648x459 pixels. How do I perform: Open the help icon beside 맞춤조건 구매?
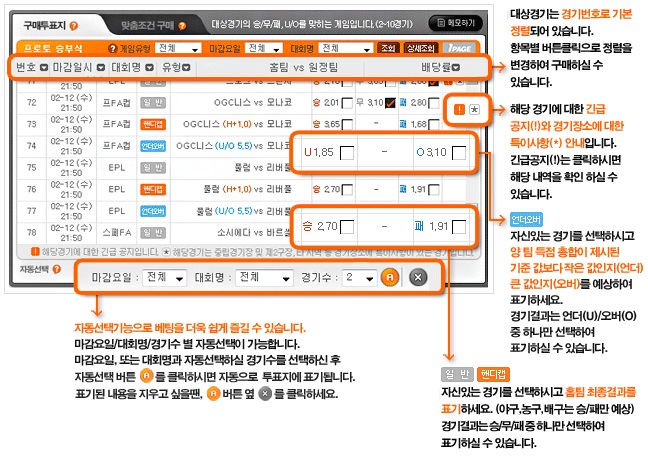(182, 26)
